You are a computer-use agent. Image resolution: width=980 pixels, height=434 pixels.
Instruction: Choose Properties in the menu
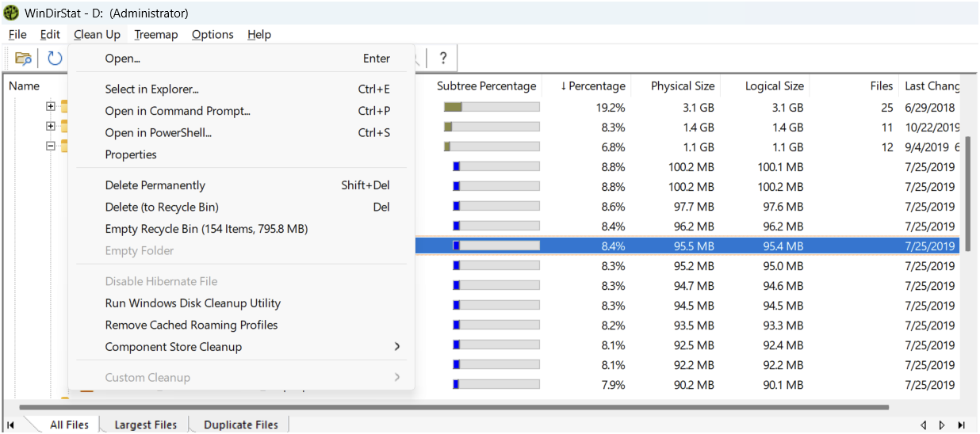[x=241, y=154]
